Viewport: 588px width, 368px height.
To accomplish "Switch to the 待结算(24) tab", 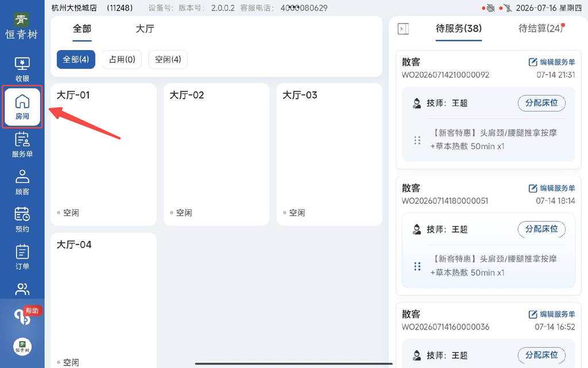I will 541,29.
